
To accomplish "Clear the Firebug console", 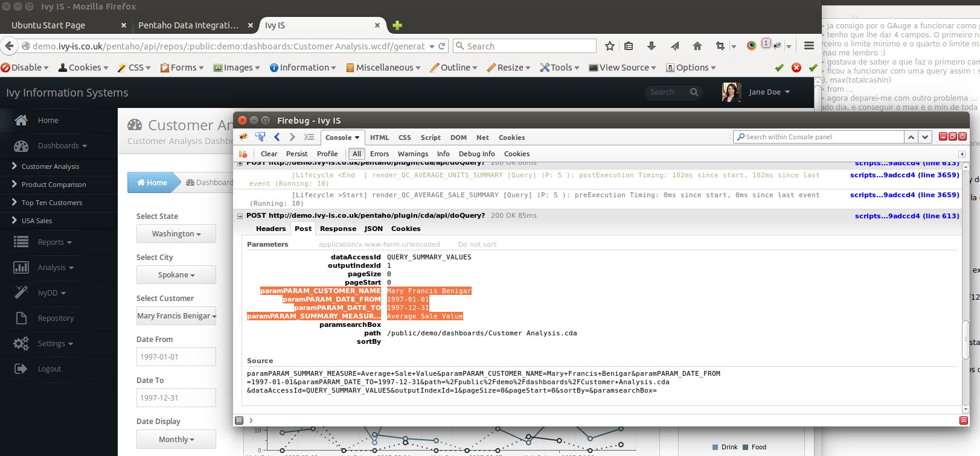I will coord(269,154).
